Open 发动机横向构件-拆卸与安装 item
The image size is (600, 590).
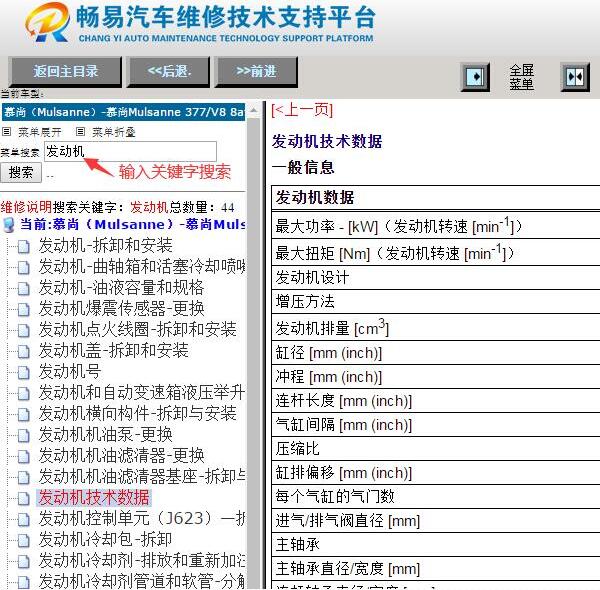click(137, 414)
